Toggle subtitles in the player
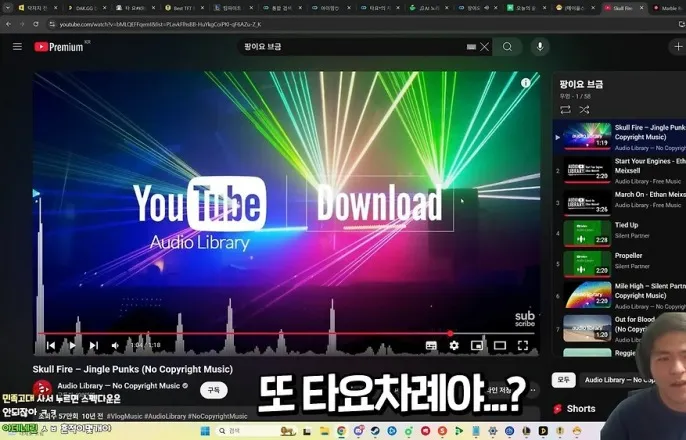This screenshot has height=440, width=686. [x=431, y=346]
